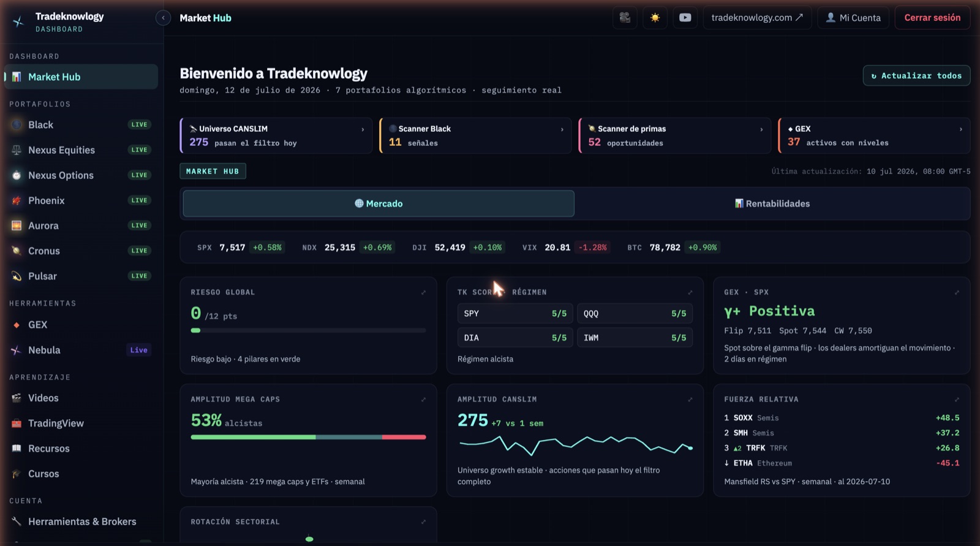The image size is (980, 546).
Task: Open the Phoenix portfolio label
Action: (x=46, y=200)
